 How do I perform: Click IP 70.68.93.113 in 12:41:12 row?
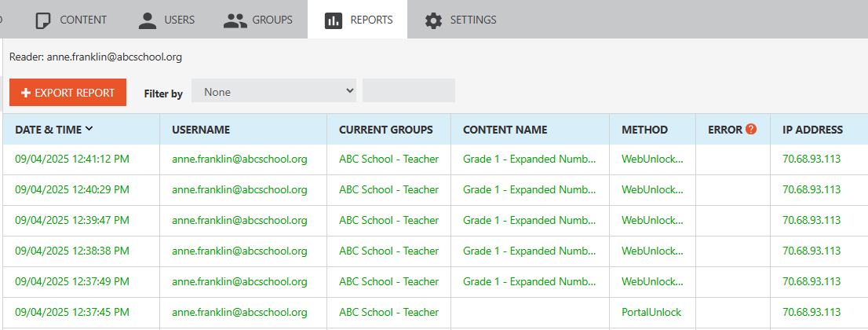[x=811, y=159]
